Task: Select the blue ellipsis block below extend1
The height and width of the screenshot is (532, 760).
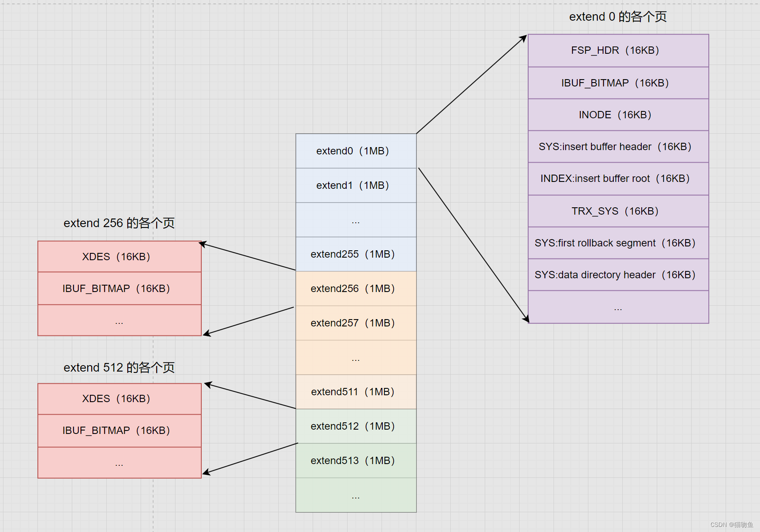Action: pyautogui.click(x=356, y=220)
